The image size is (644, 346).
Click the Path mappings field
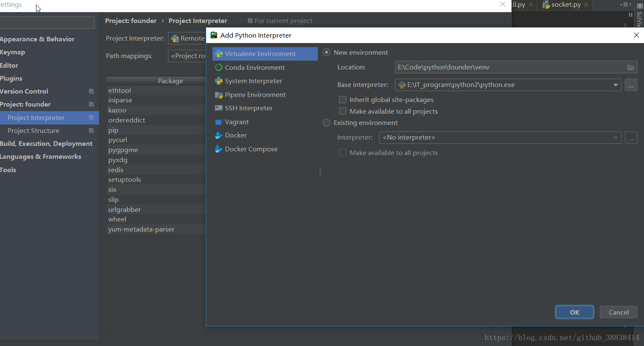click(187, 56)
